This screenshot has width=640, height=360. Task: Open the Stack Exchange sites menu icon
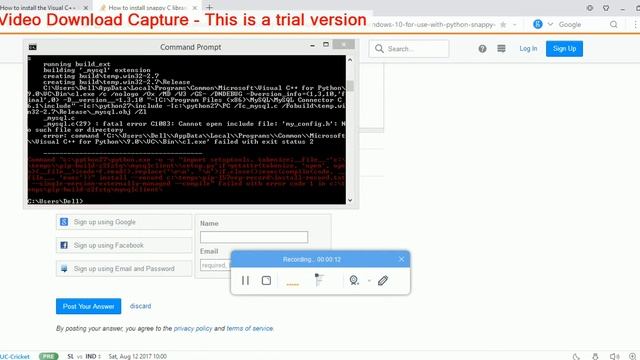tap(501, 49)
